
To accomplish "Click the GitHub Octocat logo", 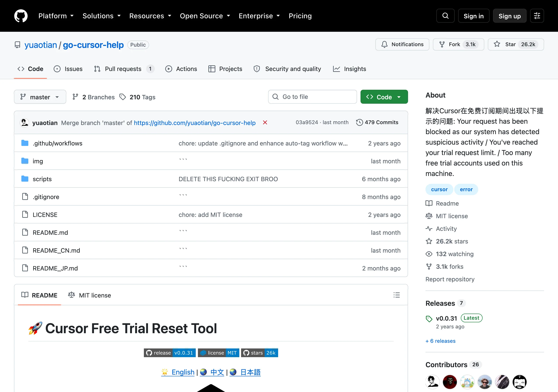I will (x=21, y=16).
